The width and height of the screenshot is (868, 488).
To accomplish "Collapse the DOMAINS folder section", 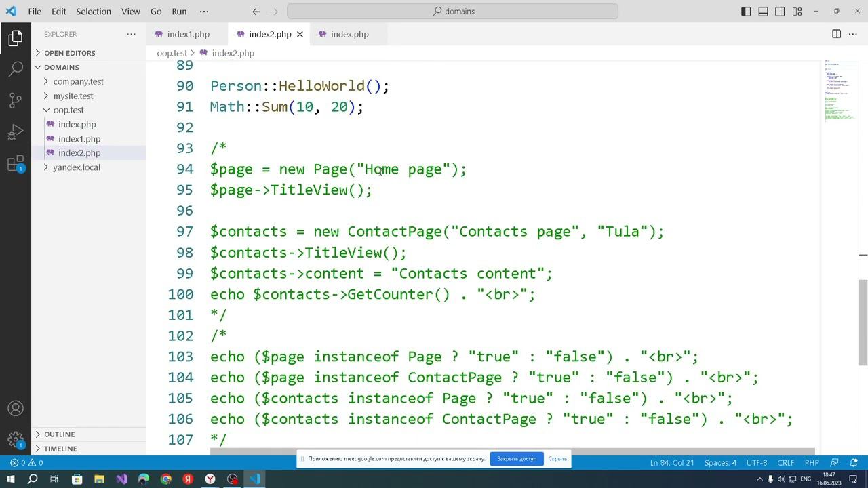I will [89, 67].
